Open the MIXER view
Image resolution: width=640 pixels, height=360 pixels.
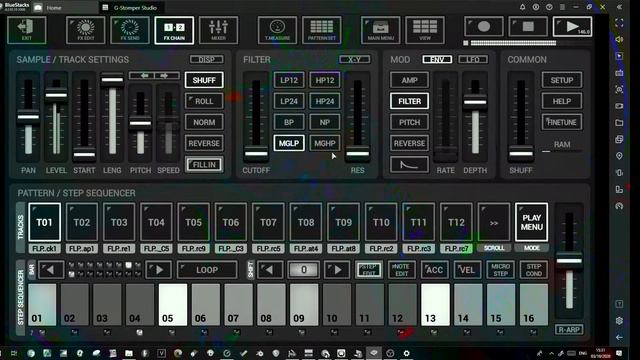(x=218, y=30)
